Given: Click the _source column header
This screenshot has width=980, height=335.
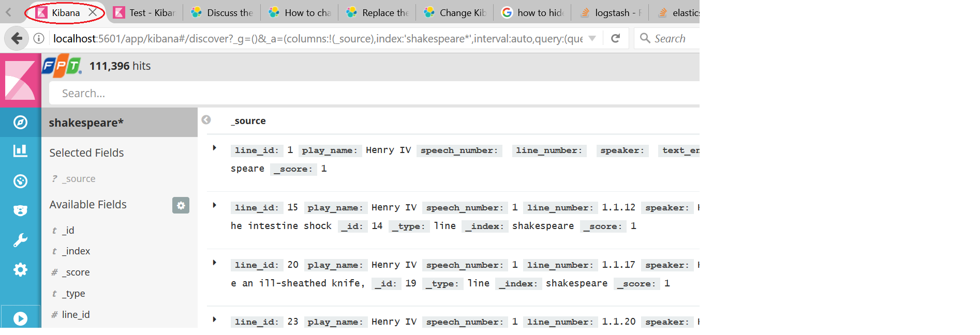Looking at the screenshot, I should (x=248, y=121).
